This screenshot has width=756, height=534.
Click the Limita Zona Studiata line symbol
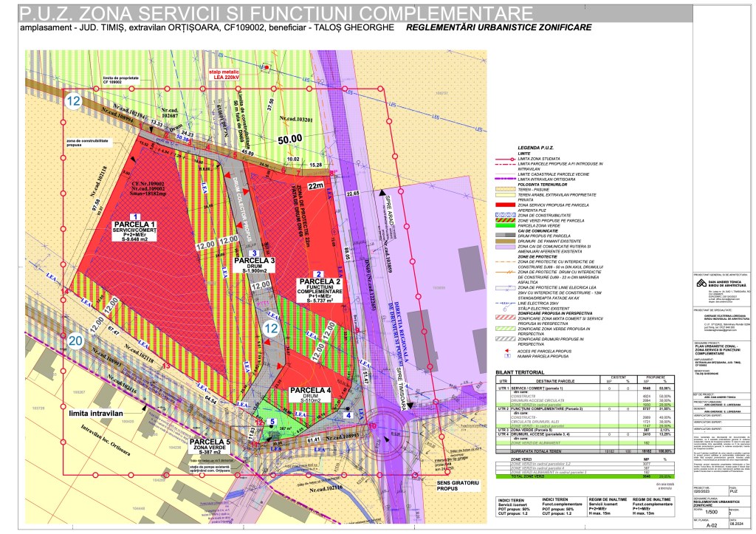504,161
